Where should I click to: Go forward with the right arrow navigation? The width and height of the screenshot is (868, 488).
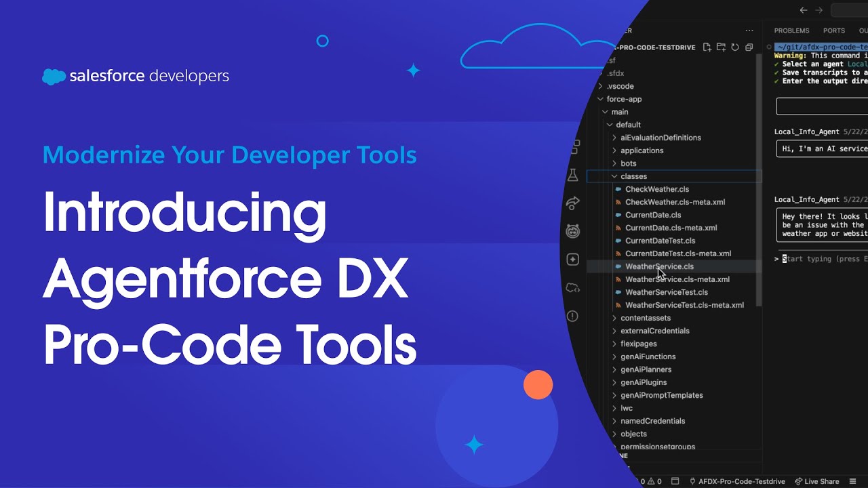point(818,10)
